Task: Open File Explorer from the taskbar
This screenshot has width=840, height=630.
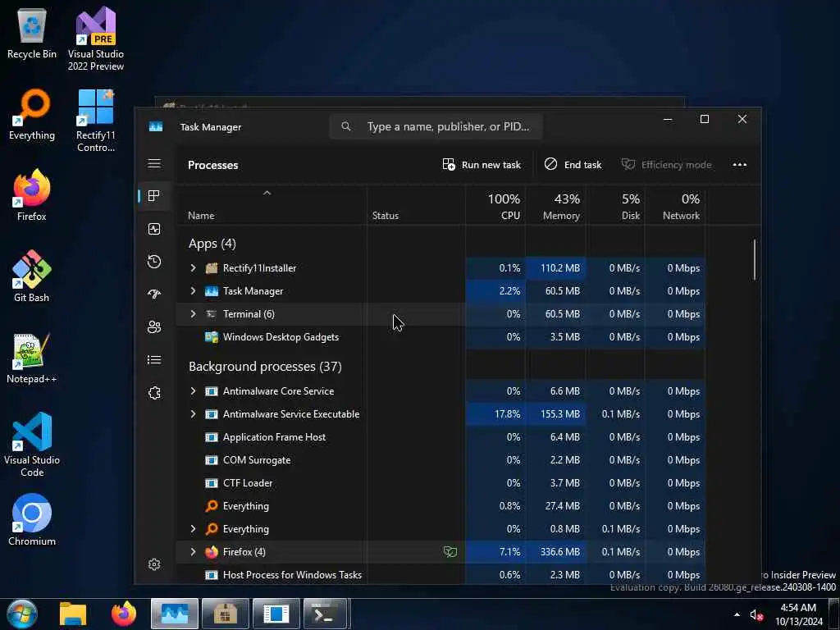Action: pos(73,614)
